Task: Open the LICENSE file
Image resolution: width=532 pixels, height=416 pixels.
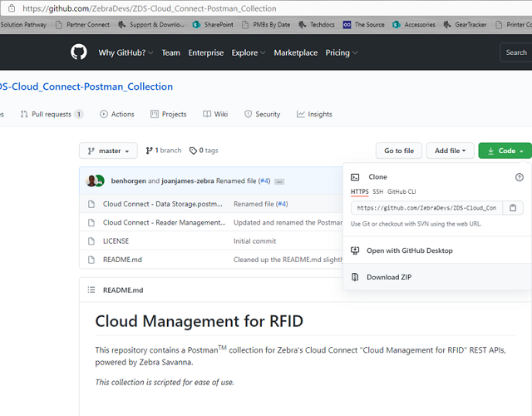Action: coord(116,241)
